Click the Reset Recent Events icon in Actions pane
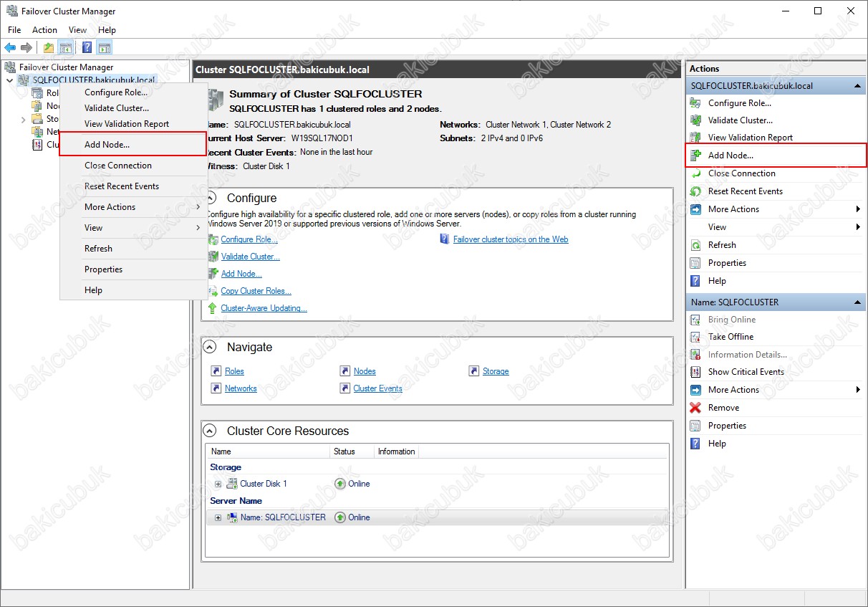868x607 pixels. pos(695,191)
